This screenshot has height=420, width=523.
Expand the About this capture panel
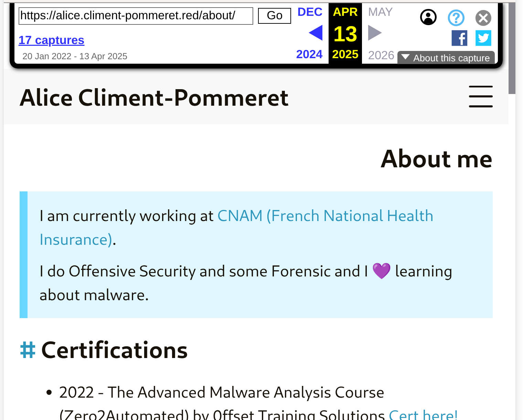[446, 57]
